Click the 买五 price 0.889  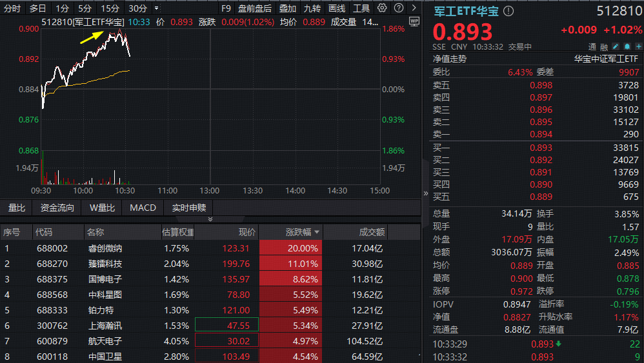(541, 197)
